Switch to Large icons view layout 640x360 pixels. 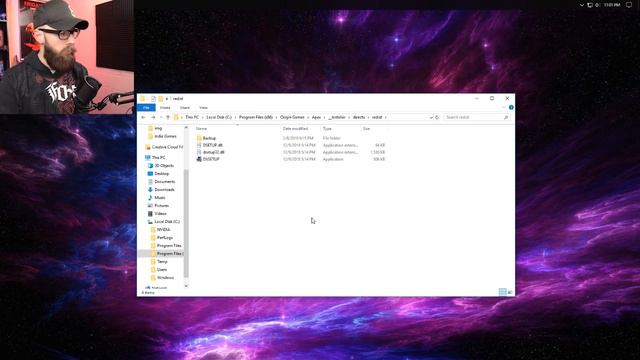coord(510,292)
